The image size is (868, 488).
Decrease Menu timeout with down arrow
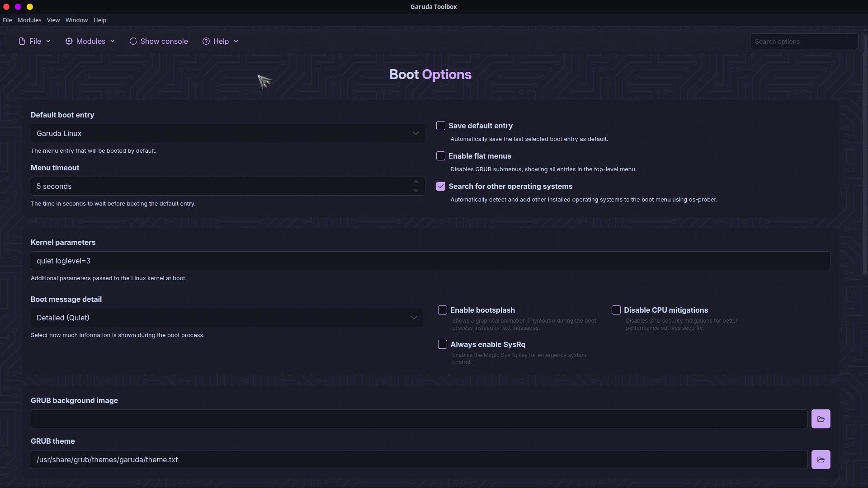click(x=416, y=191)
